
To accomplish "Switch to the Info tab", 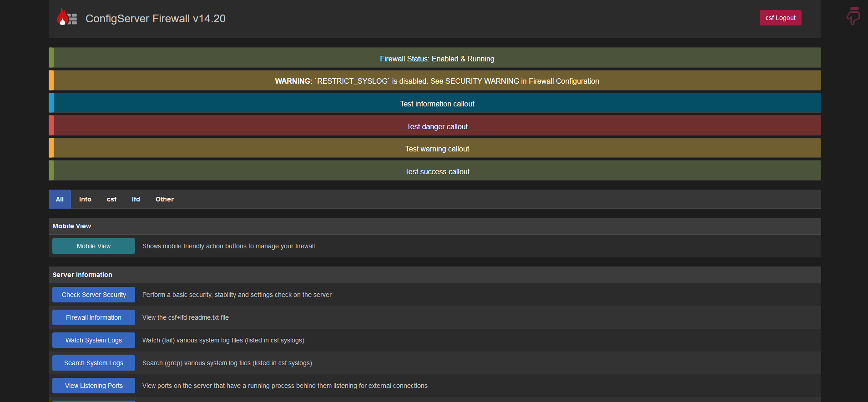I will (85, 199).
